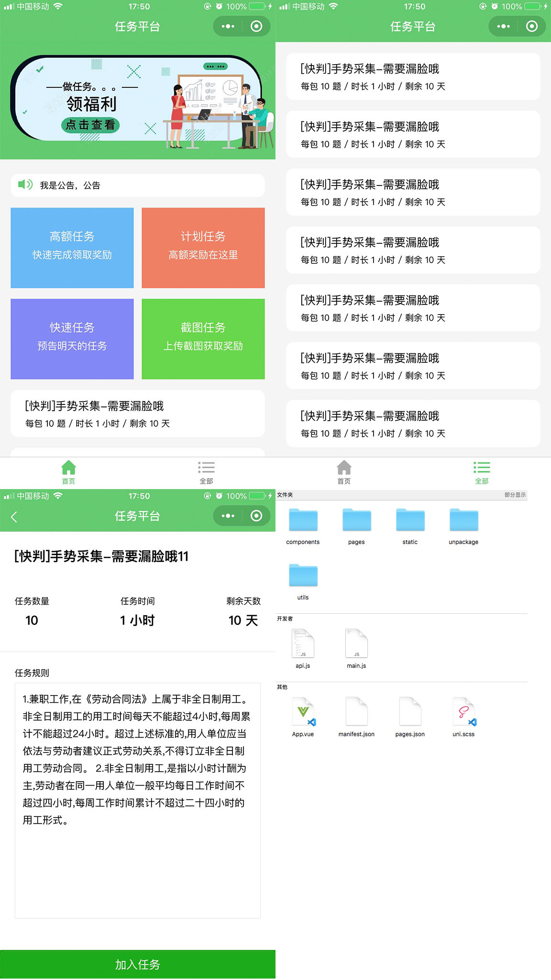Open the blue 高额任务 tile

(x=72, y=248)
